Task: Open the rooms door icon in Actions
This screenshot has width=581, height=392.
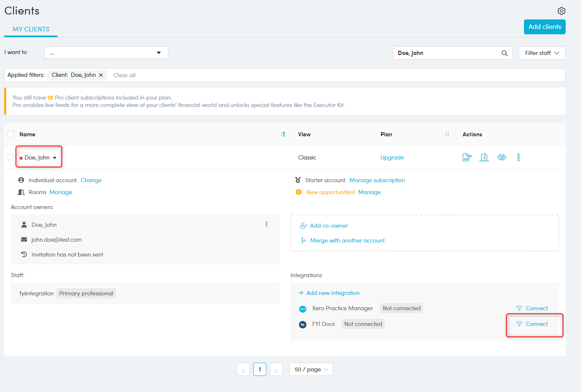Action: click(484, 157)
